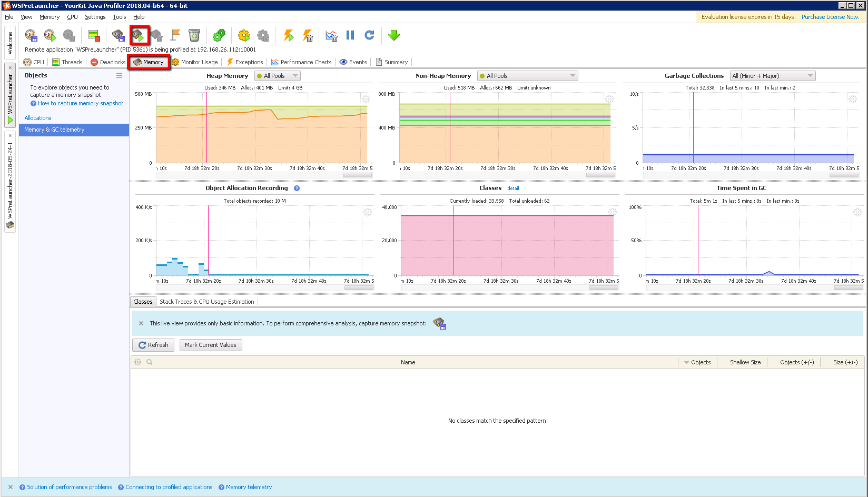The height and width of the screenshot is (497, 868).
Task: Click the blue refresh arrow toolbar icon
Action: tap(369, 35)
